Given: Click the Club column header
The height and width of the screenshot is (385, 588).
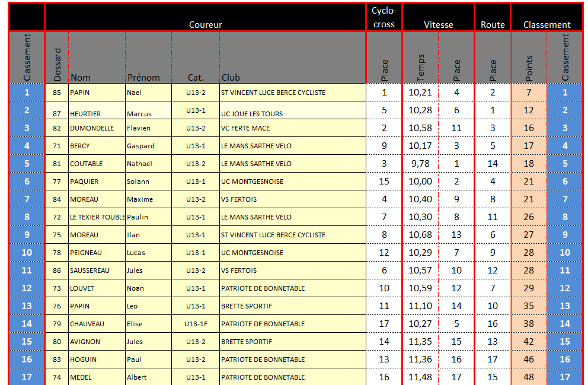Looking at the screenshot, I should [231, 77].
